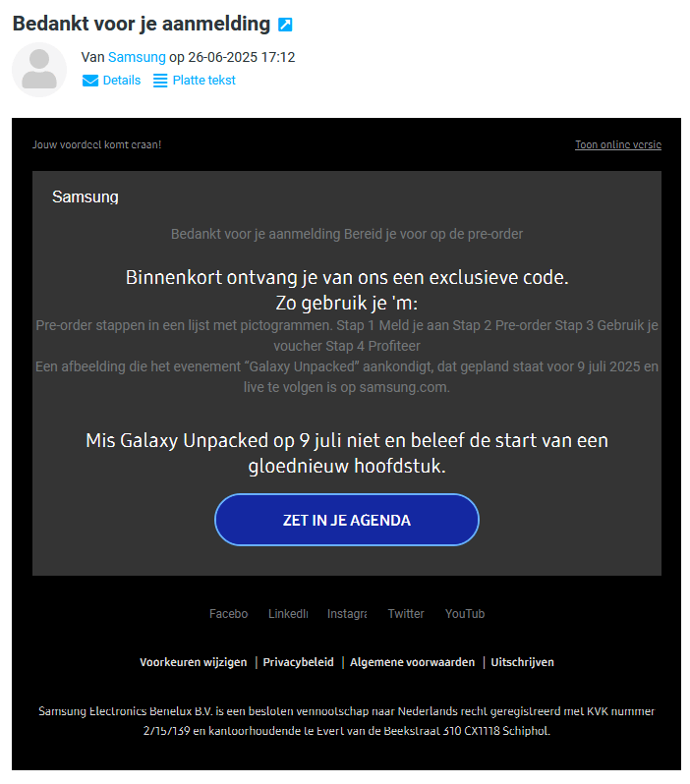The height and width of the screenshot is (784, 690).
Task: Click the Galaxy Unpacked image placeholder text
Action: click(x=346, y=376)
